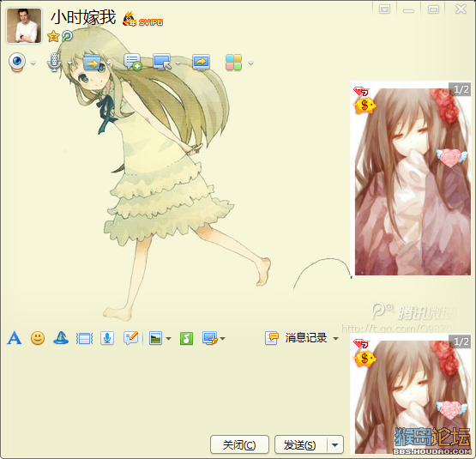Open the send button options arrow
The width and height of the screenshot is (476, 459).
pos(335,444)
